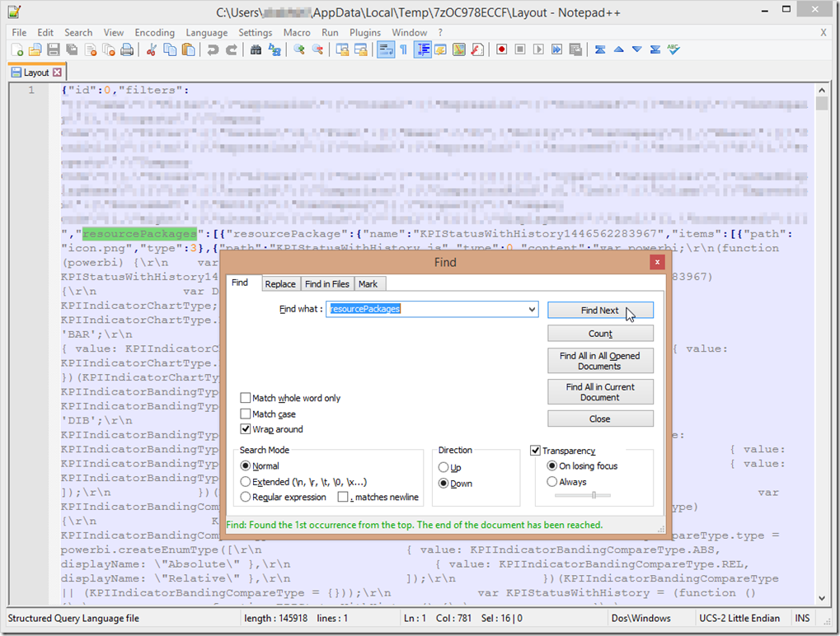Viewport: 840px width, 636px height.
Task: Create a new file with toolbar icon
Action: pos(16,49)
